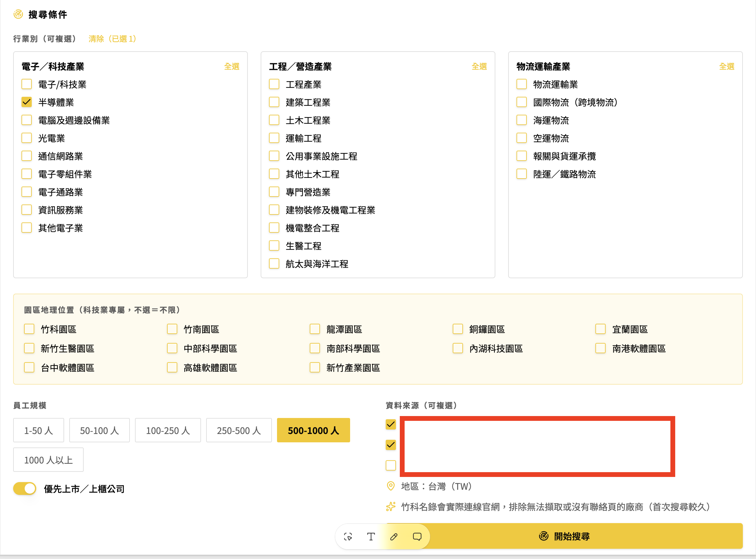Select 新竹產業園區 checkbox
This screenshot has width=756, height=559.
pos(315,367)
